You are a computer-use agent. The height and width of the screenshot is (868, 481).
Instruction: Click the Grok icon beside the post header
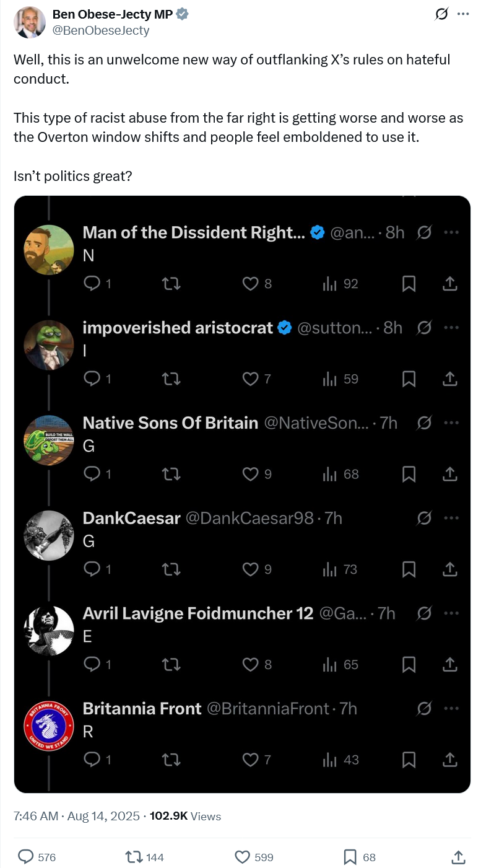(x=441, y=14)
